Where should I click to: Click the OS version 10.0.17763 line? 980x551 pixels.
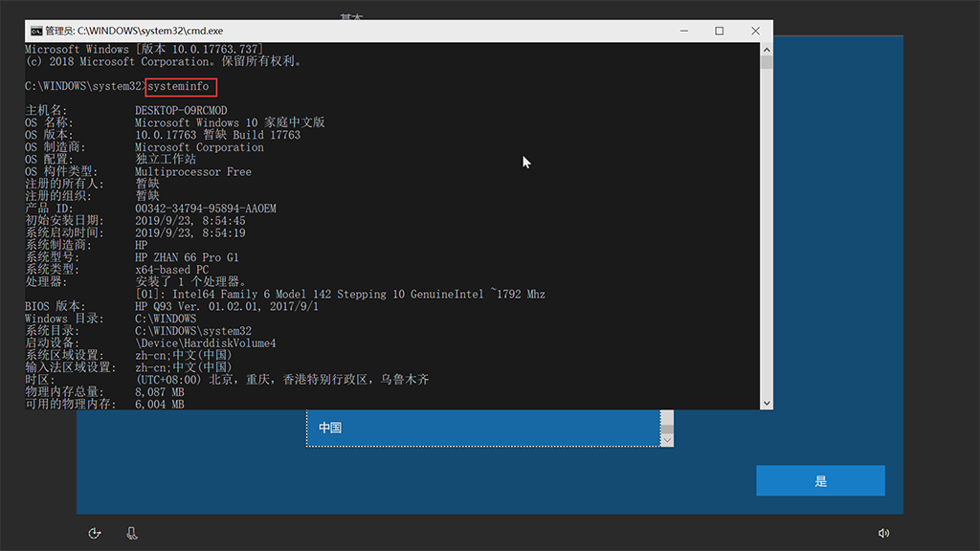(217, 135)
